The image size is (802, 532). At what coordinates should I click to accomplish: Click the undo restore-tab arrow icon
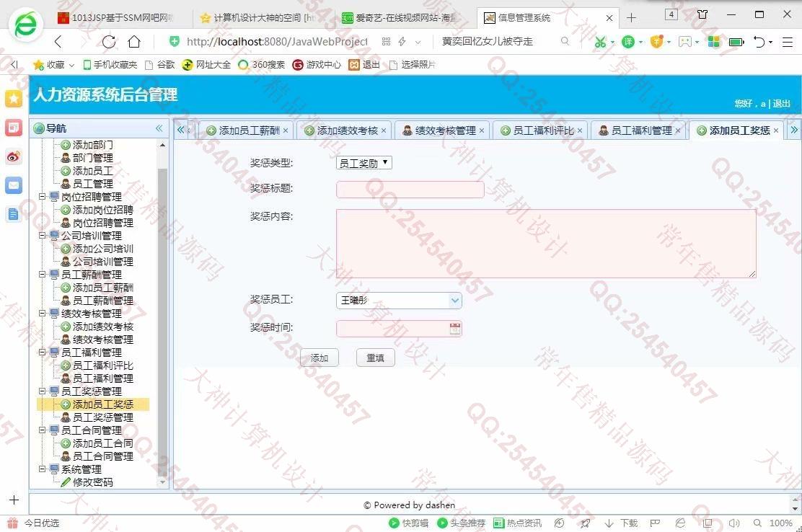click(759, 42)
